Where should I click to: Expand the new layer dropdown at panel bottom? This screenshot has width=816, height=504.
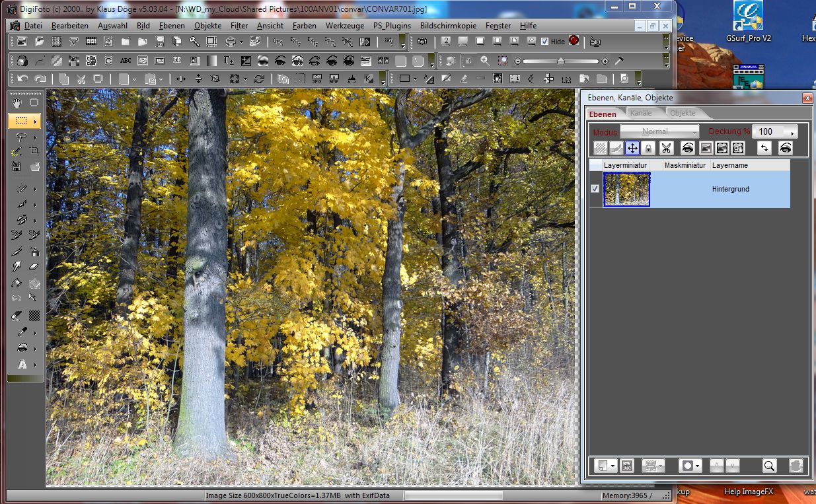click(x=612, y=465)
